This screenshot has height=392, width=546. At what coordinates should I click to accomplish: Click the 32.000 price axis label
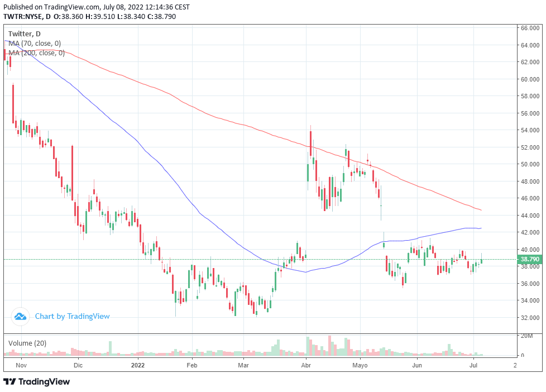[530, 317]
